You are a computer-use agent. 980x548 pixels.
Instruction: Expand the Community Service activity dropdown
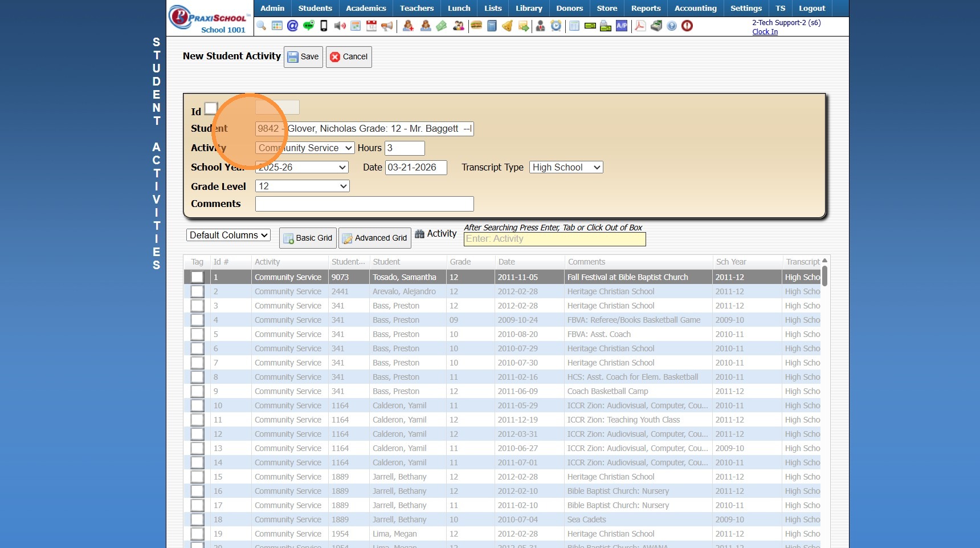pyautogui.click(x=305, y=148)
